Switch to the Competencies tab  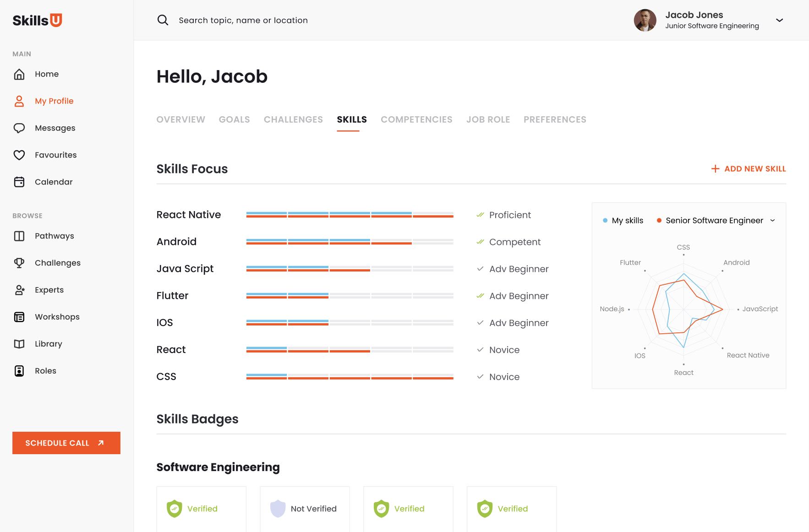coord(416,119)
